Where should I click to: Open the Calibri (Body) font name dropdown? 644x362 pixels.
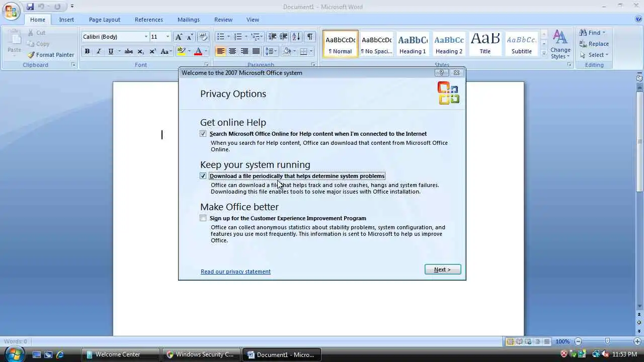(x=146, y=37)
